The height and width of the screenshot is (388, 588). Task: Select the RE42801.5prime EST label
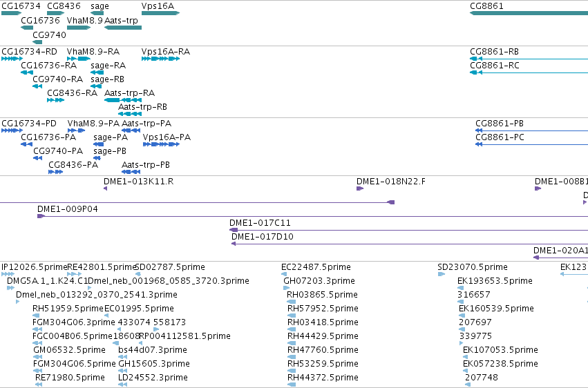coord(101,267)
